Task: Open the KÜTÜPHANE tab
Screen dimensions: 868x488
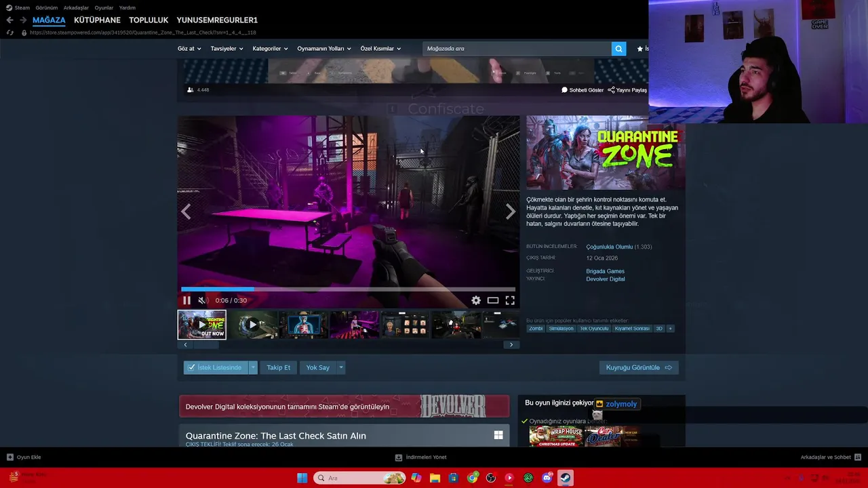Action: pos(97,20)
